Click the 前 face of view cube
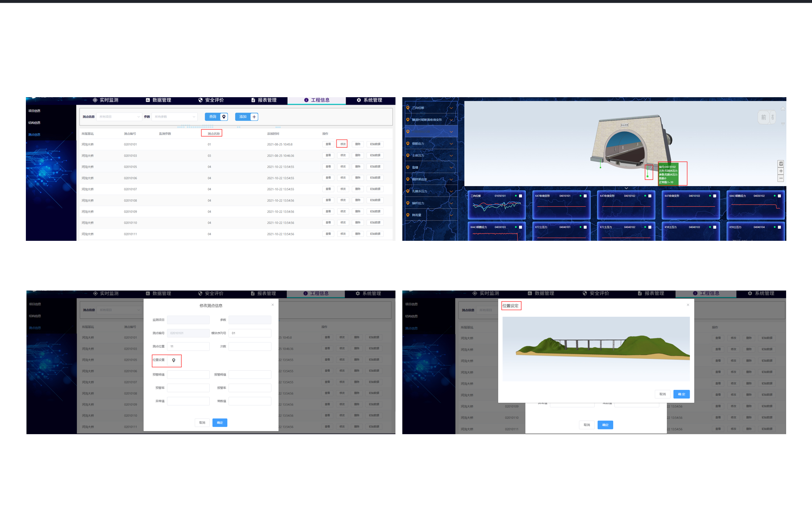This screenshot has height=508, width=812. [x=763, y=117]
